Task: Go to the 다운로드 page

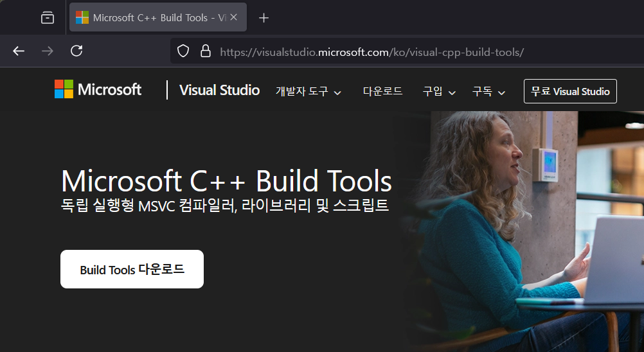Action: [382, 91]
